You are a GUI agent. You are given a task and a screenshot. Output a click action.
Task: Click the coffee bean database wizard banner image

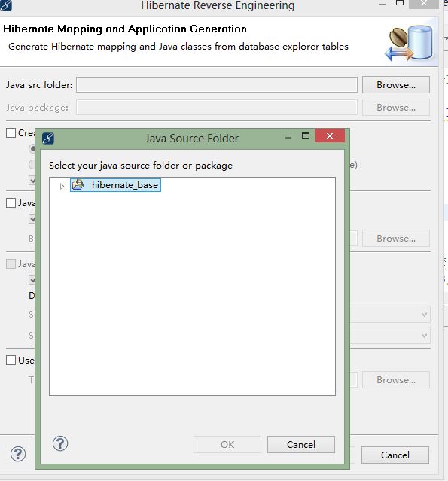[410, 44]
